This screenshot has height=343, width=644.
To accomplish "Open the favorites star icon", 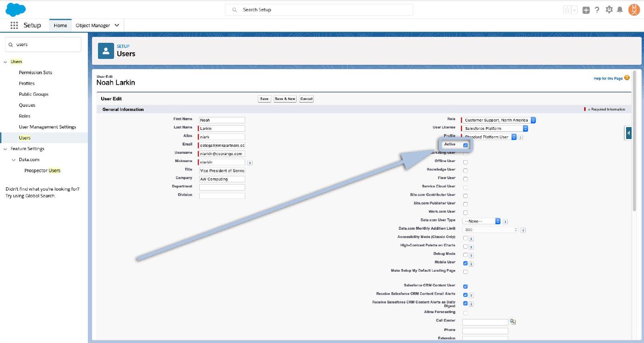I will 568,10.
